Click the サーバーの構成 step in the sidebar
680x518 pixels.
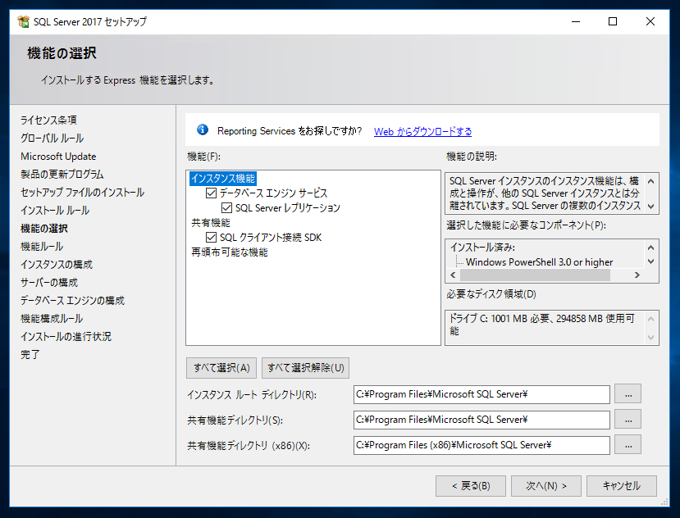click(x=49, y=282)
